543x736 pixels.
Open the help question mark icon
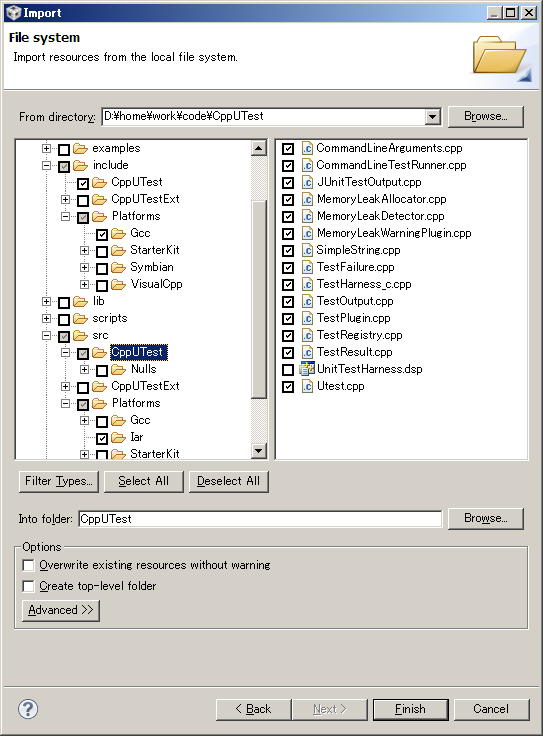28,709
